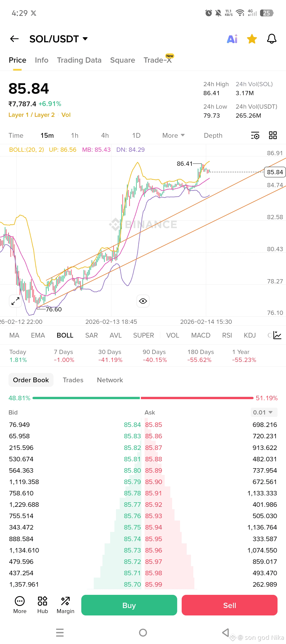This screenshot has height=644, width=286.
Task: Tap the 1 Year -55.23% change
Action: coord(244,356)
